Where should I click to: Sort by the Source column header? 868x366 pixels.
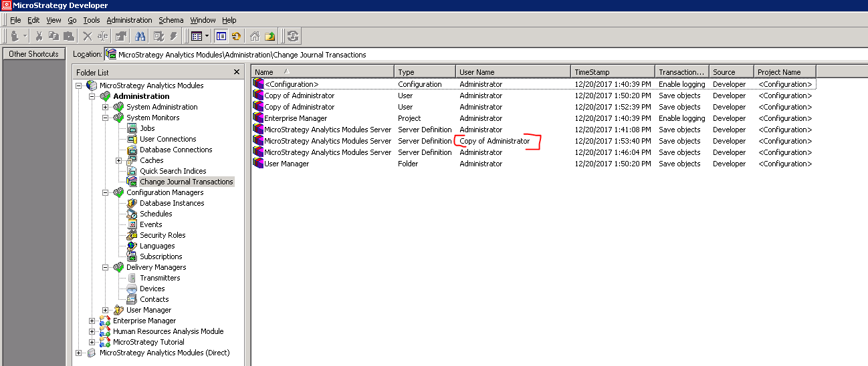732,71
